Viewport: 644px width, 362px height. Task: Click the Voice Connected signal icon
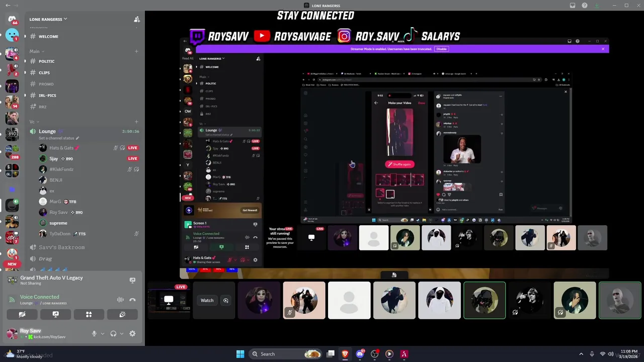(x=12, y=300)
